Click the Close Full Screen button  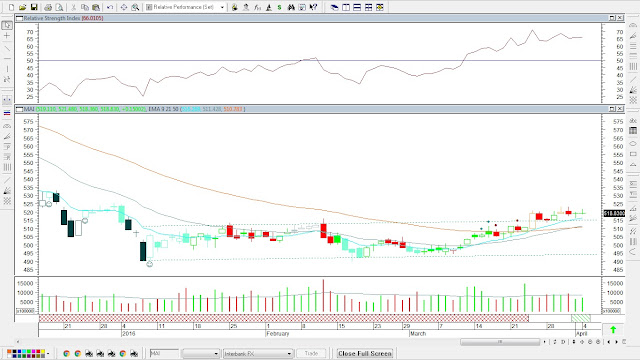click(365, 353)
